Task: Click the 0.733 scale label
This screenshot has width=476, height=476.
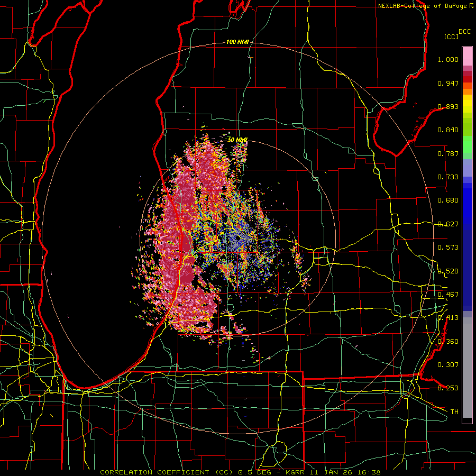Action: (x=448, y=177)
